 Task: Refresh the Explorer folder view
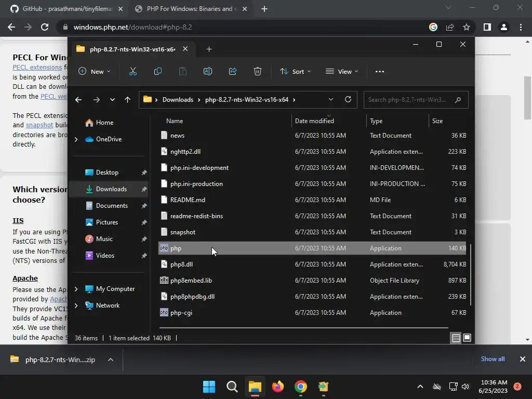point(348,99)
